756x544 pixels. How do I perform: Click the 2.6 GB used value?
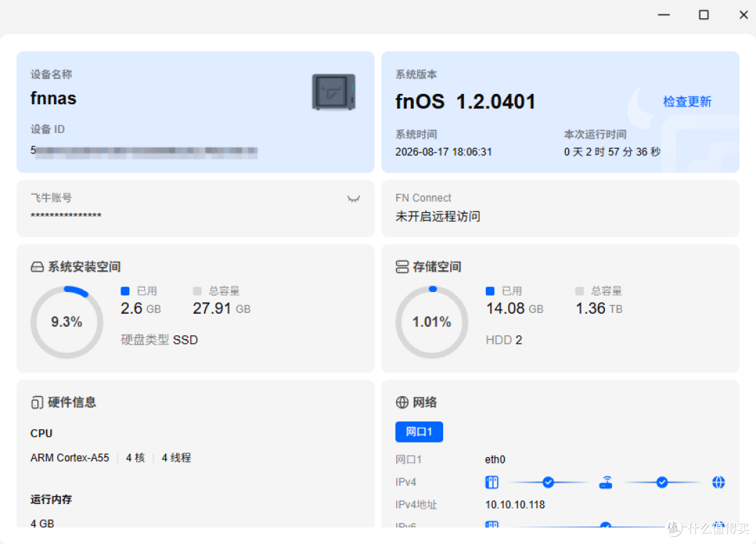click(x=141, y=309)
